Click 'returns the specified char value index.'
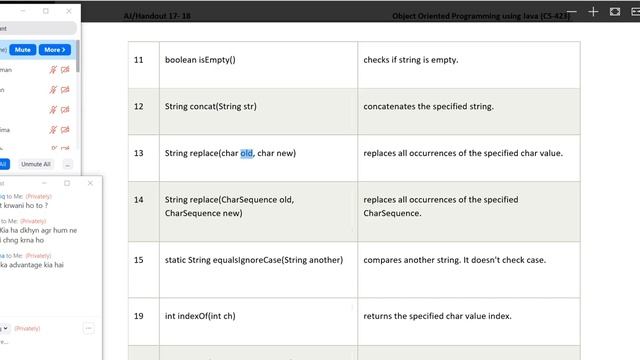The image size is (640, 360). click(437, 316)
